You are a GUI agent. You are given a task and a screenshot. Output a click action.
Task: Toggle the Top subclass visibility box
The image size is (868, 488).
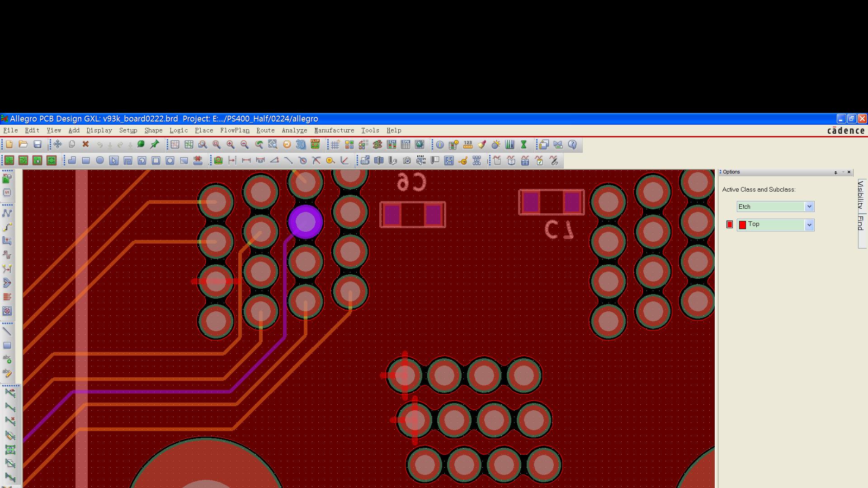pyautogui.click(x=729, y=225)
